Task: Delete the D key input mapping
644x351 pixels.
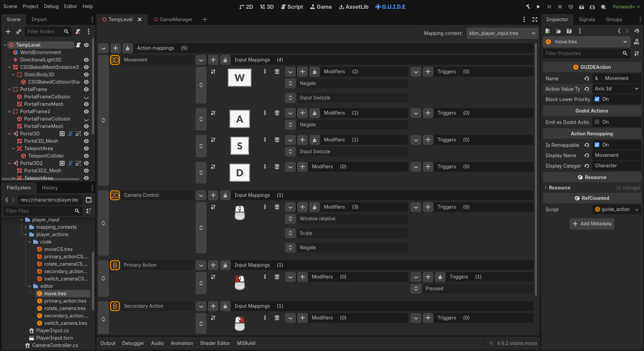Action: click(277, 167)
